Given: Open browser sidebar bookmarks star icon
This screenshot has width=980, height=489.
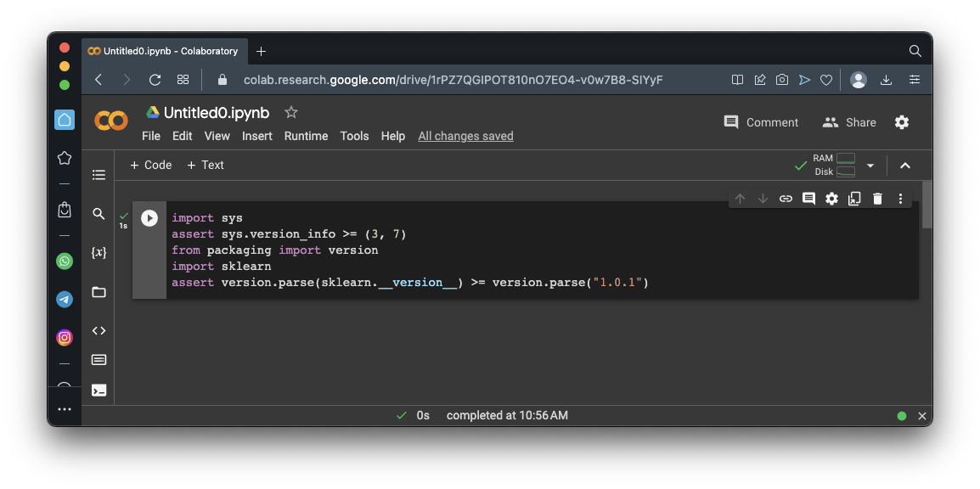Looking at the screenshot, I should (65, 158).
